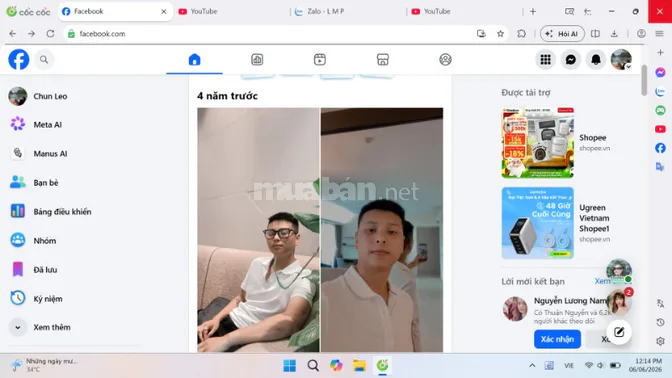Open the Cốc Cốc main menu
672x378 pixels.
pyautogui.click(x=659, y=33)
